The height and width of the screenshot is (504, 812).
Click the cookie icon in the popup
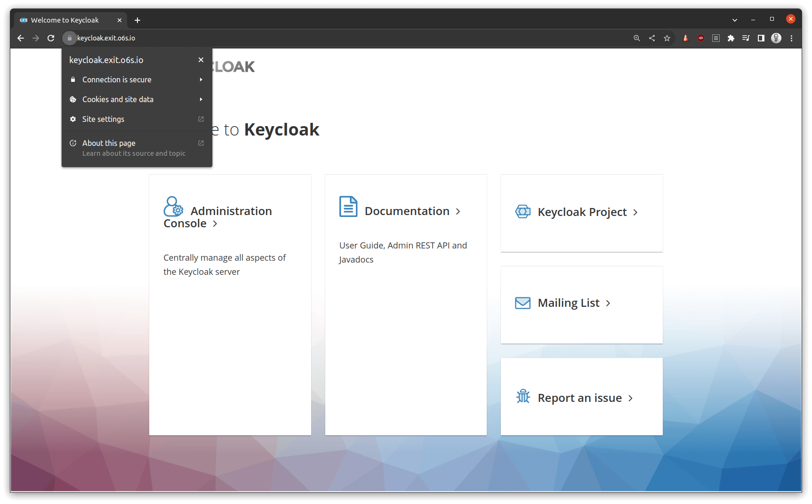click(x=73, y=99)
